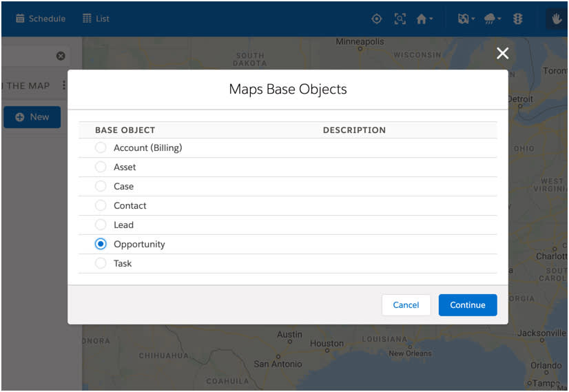This screenshot has width=569, height=392.
Task: Click the BASE OBJECT column header
Action: click(125, 130)
